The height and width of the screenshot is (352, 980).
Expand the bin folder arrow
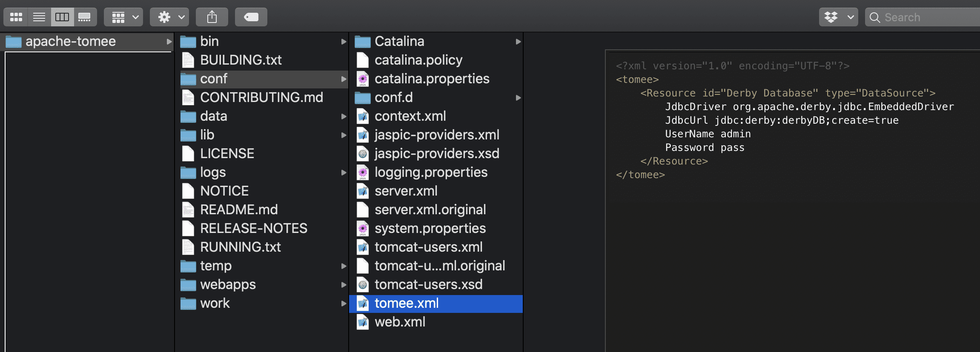pyautogui.click(x=344, y=42)
